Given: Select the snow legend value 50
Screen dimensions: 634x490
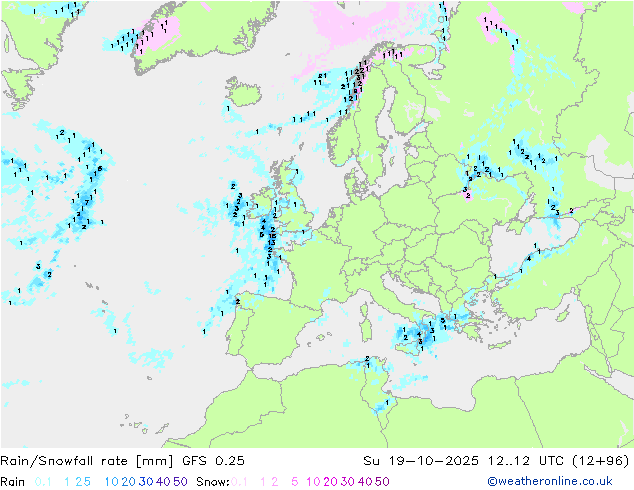Looking at the screenshot, I should pos(383,482).
